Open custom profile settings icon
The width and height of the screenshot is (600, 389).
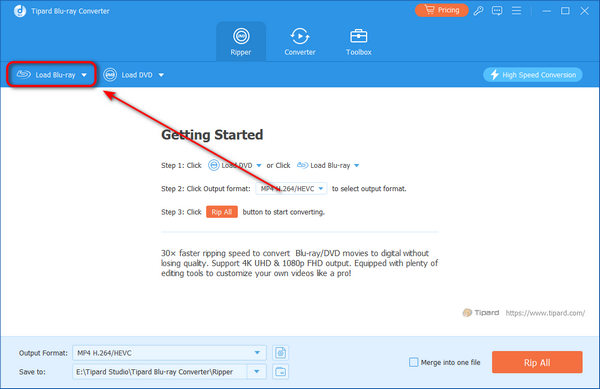click(x=280, y=353)
